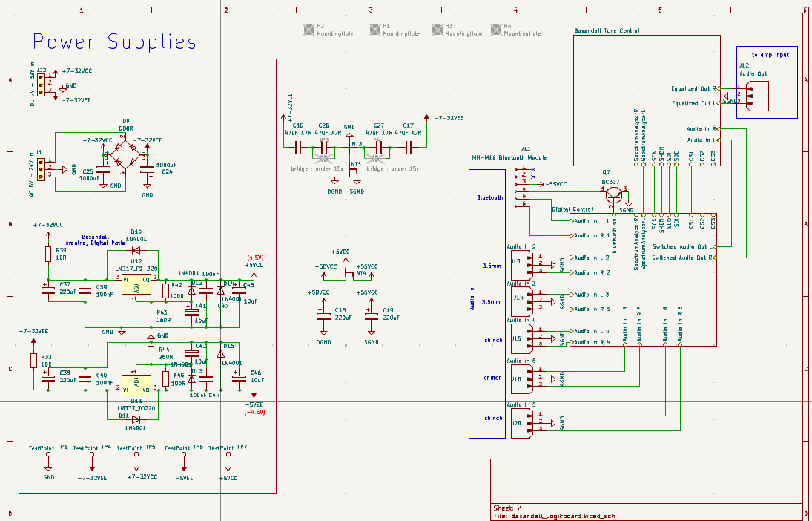Select the J1 AC input connector symbol
Image resolution: width=812 pixels, height=521 pixels.
tap(40, 169)
